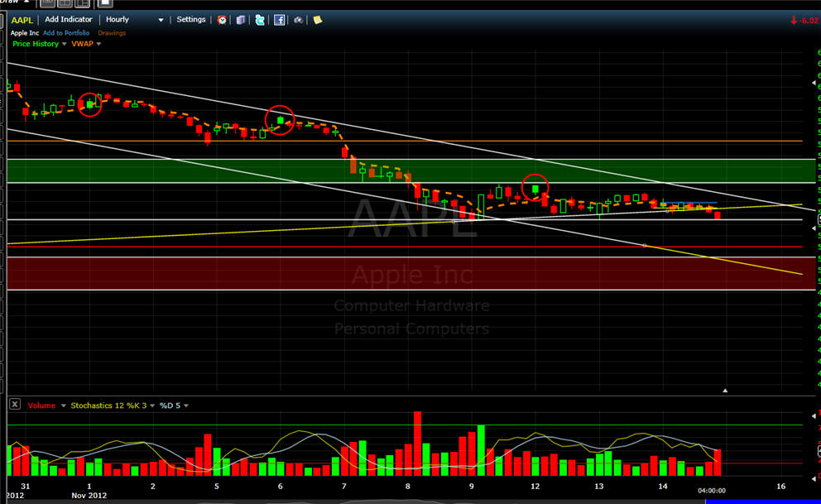821x504 pixels.
Task: Click the AAPL ticker symbol field
Action: (22, 20)
